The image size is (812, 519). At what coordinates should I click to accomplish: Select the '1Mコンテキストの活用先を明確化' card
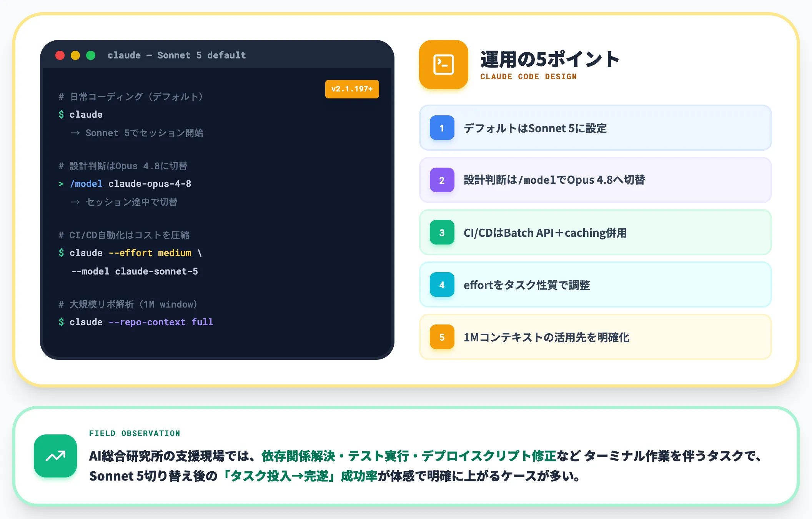(x=595, y=337)
